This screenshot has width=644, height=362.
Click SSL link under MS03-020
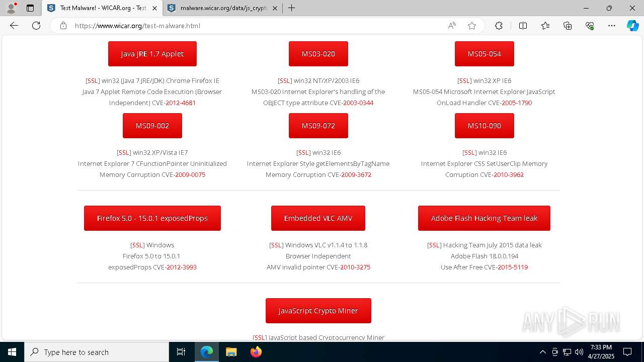pyautogui.click(x=285, y=80)
